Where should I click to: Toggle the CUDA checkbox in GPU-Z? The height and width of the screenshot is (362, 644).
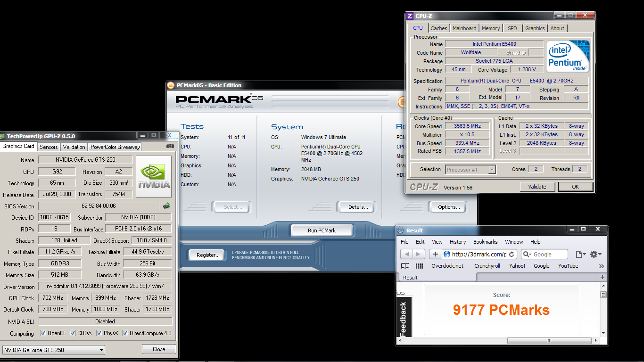73,333
